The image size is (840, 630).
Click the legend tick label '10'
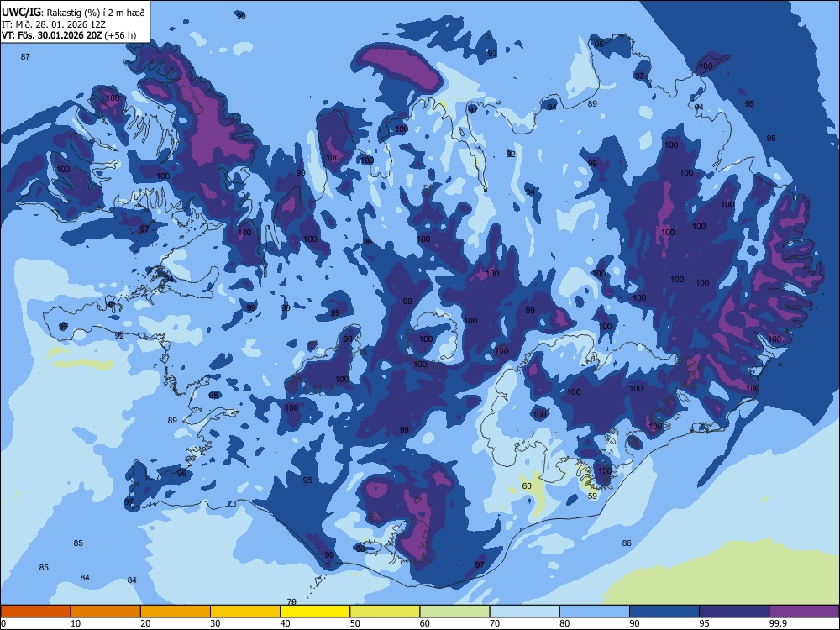click(76, 623)
